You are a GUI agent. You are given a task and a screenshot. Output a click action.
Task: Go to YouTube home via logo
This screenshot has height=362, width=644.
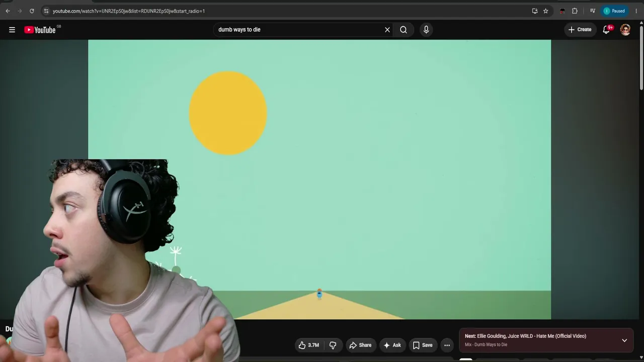coord(40,30)
